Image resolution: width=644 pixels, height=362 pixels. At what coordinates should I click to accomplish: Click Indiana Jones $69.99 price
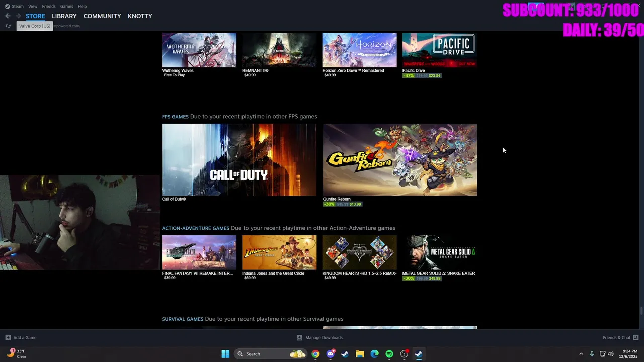click(x=250, y=278)
